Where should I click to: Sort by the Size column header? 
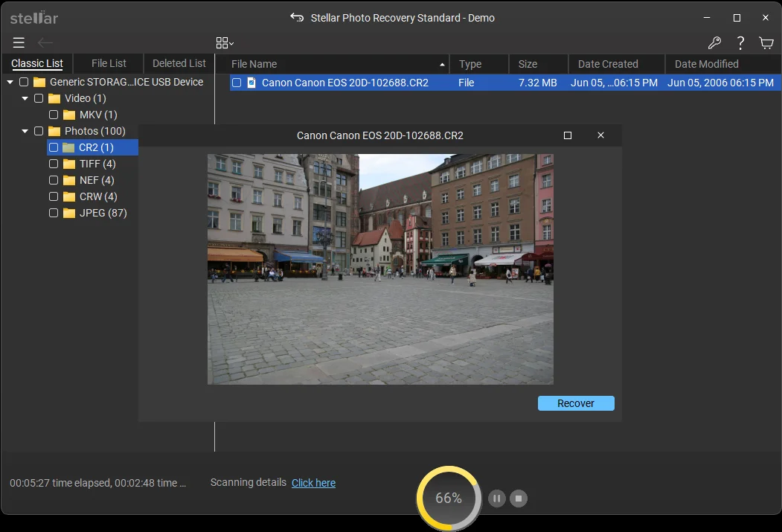click(539, 64)
